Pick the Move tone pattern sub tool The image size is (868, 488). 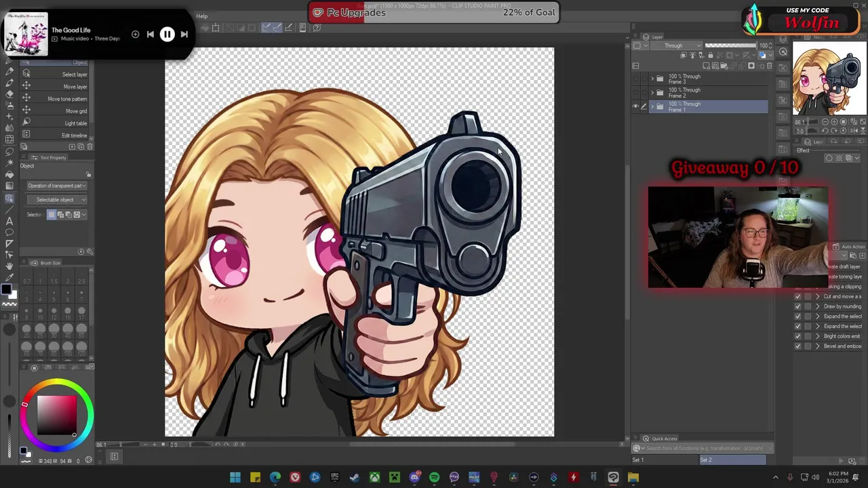[56, 99]
